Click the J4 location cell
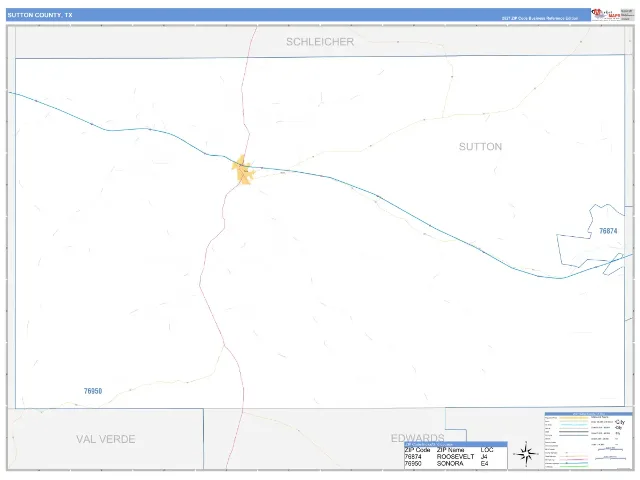 coord(484,457)
